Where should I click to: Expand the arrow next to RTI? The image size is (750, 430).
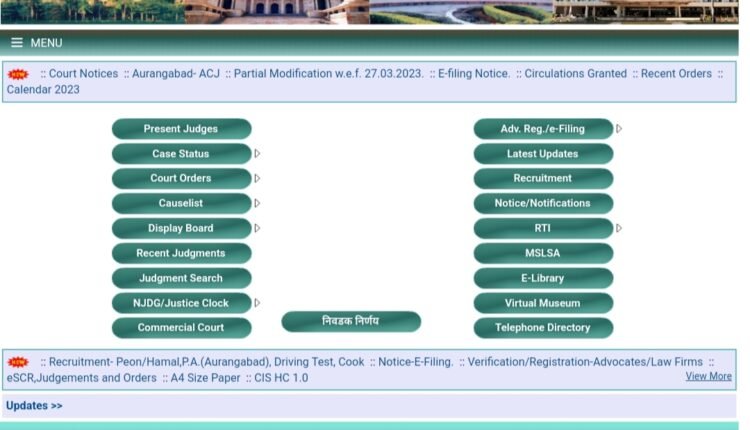coord(619,228)
